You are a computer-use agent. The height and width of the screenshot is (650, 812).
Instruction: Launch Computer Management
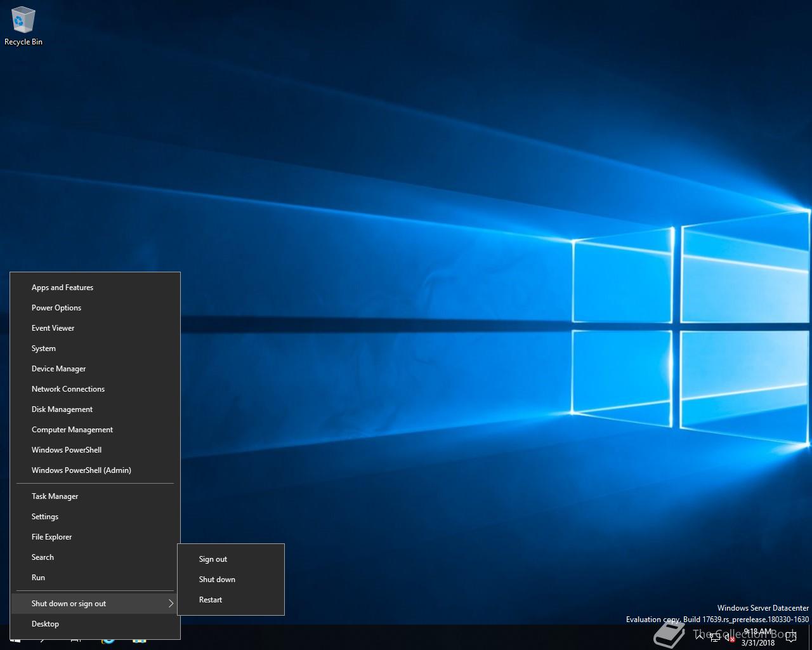pyautogui.click(x=95, y=430)
